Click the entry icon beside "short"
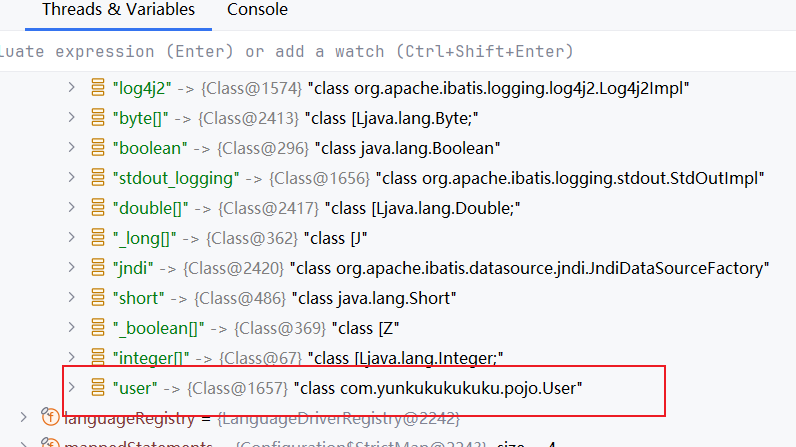796x447 pixels. (97, 297)
